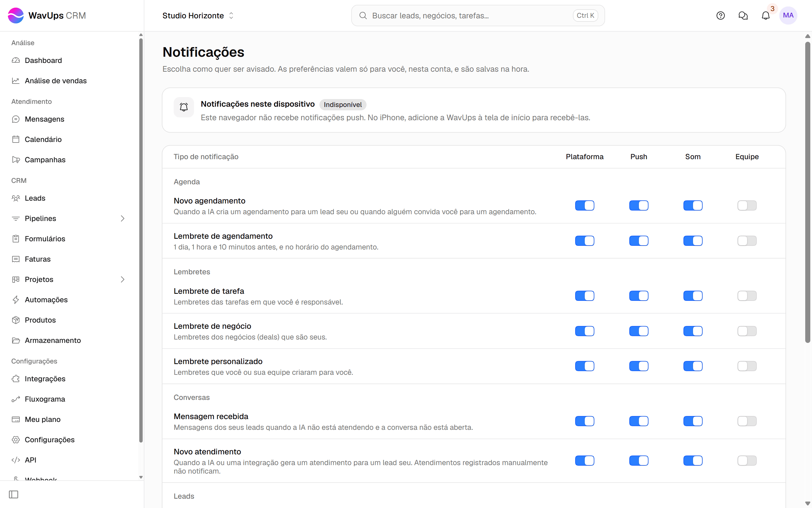Focus the Buscar leads search field
Screen dimensions: 812x508
pyautogui.click(x=478, y=16)
